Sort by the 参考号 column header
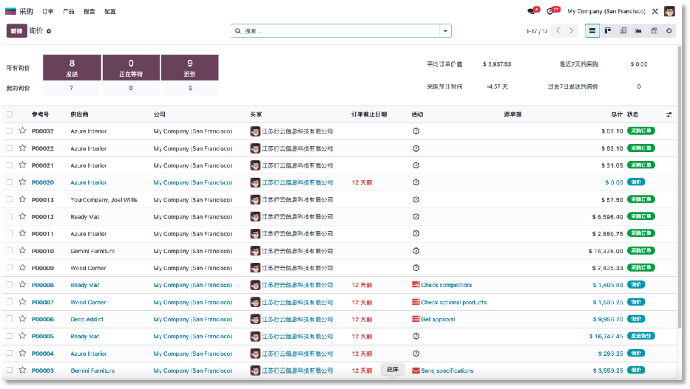 click(x=40, y=114)
